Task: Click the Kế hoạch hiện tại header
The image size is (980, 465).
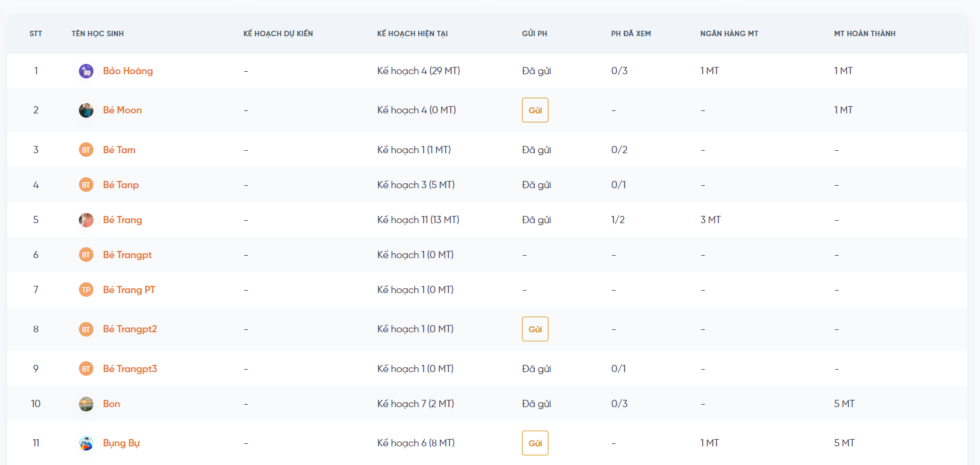Action: (x=412, y=34)
